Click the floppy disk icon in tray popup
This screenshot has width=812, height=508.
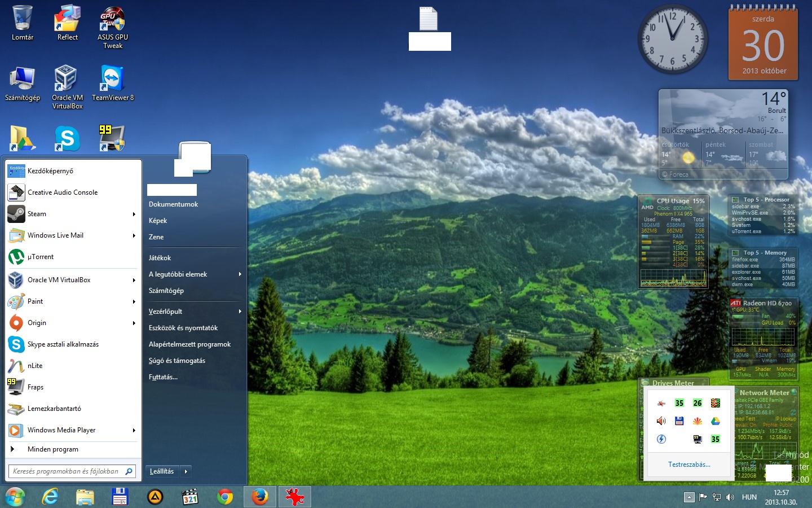coord(679,421)
